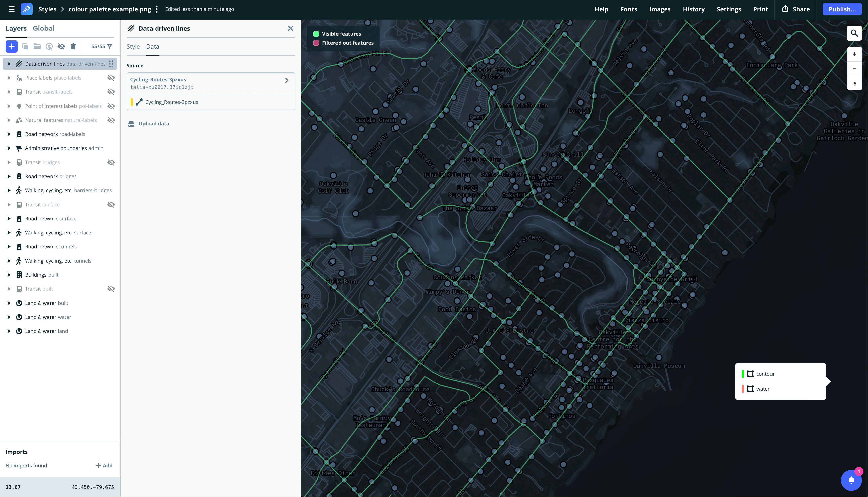Add a new layer with the plus icon
Screen dimensions: 868x497
coord(11,46)
